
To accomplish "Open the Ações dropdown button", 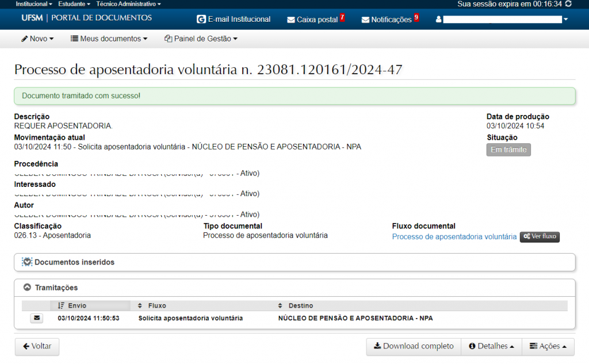I will (x=548, y=346).
